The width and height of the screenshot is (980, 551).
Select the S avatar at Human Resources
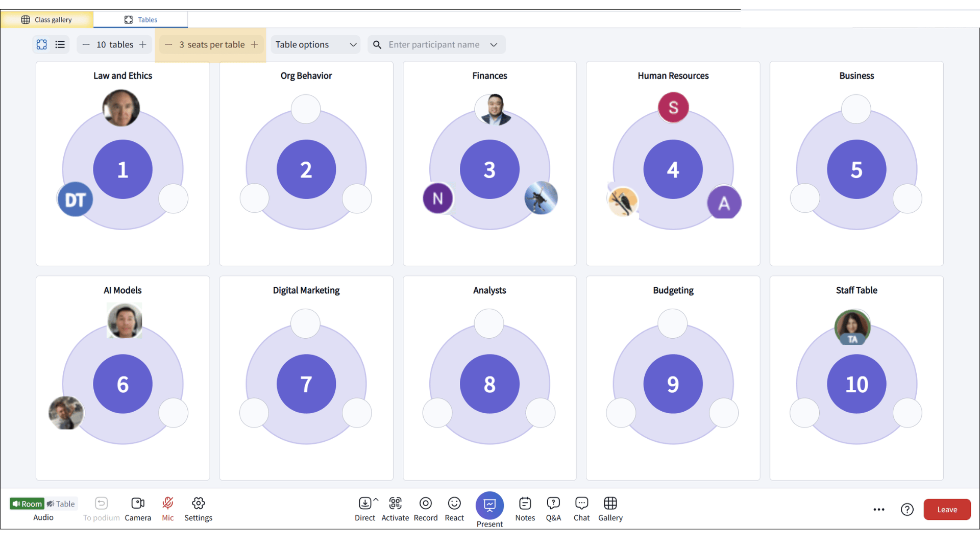[x=673, y=107]
